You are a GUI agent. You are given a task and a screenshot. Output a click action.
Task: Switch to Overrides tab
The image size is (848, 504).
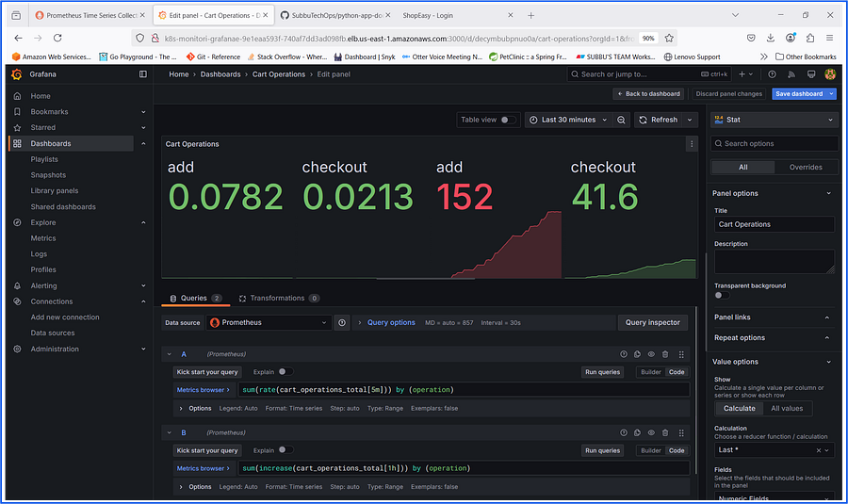click(x=806, y=167)
